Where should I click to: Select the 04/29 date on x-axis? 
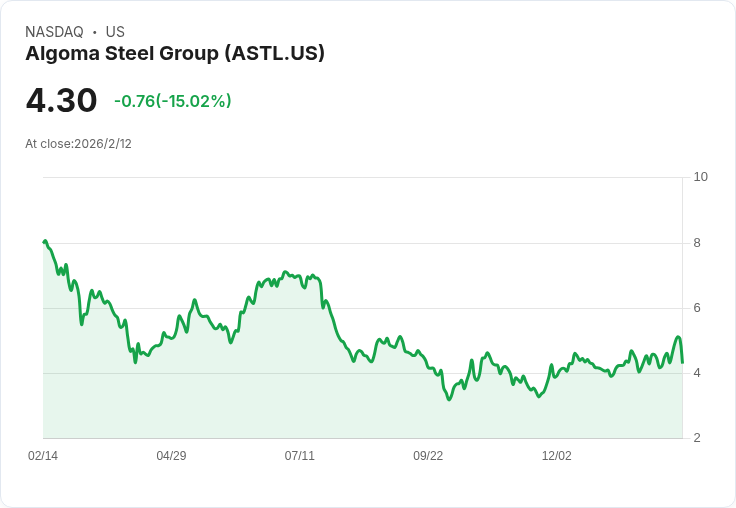tap(171, 456)
